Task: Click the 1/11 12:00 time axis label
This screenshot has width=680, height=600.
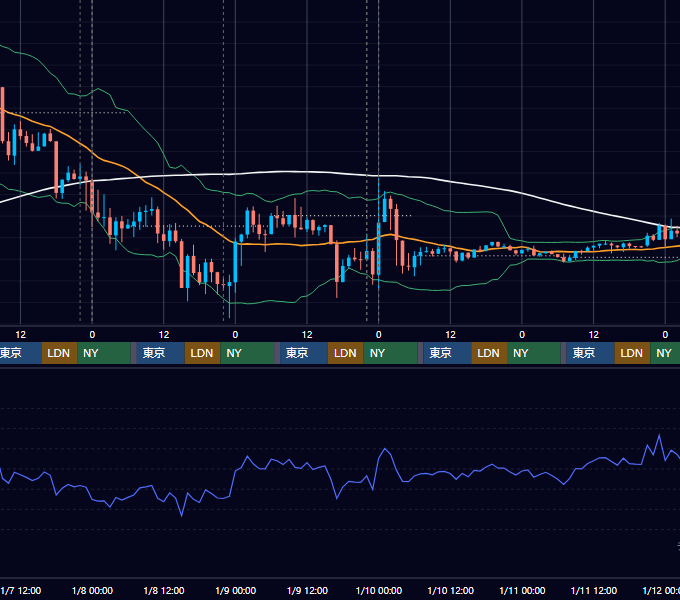Action: pyautogui.click(x=594, y=590)
